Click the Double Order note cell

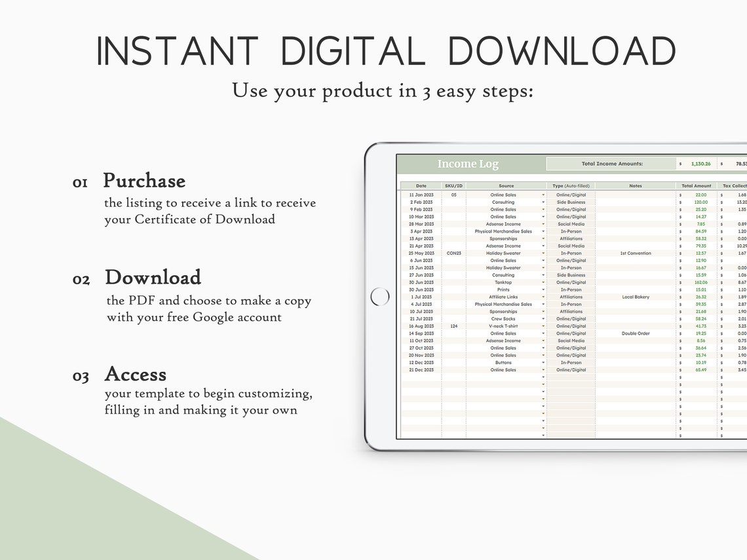point(636,333)
